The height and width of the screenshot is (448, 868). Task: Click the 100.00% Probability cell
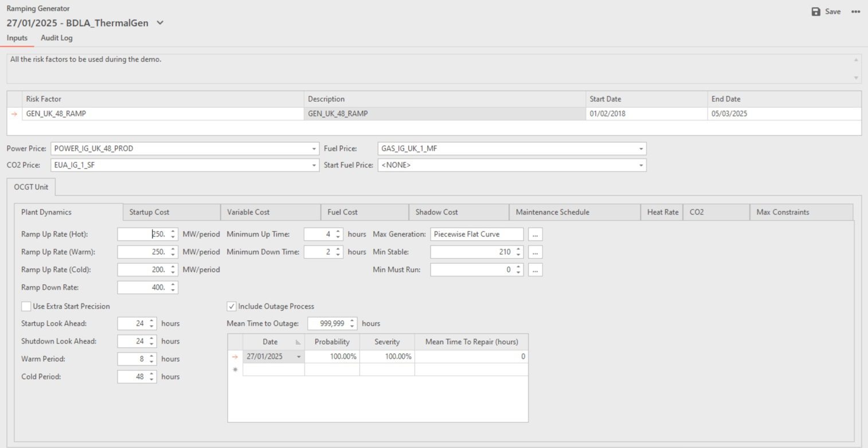[332, 357]
